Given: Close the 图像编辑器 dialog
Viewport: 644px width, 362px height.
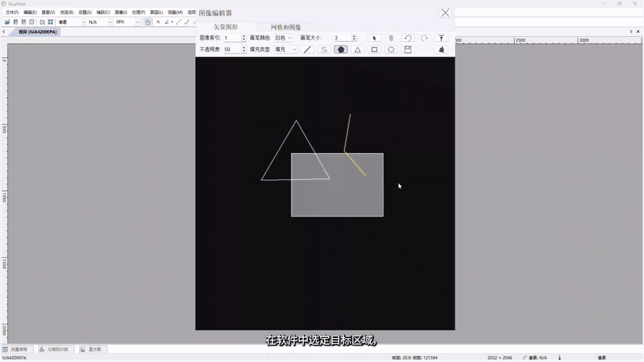Looking at the screenshot, I should coord(445,13).
